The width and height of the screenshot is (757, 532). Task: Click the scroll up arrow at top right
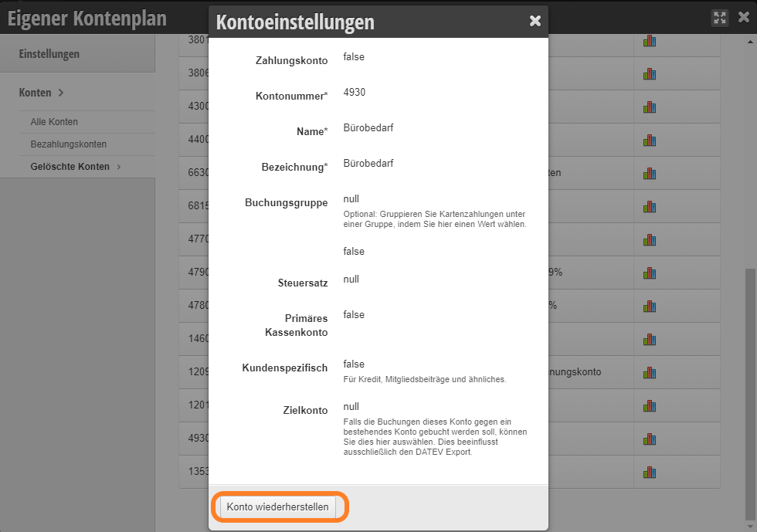coord(750,42)
